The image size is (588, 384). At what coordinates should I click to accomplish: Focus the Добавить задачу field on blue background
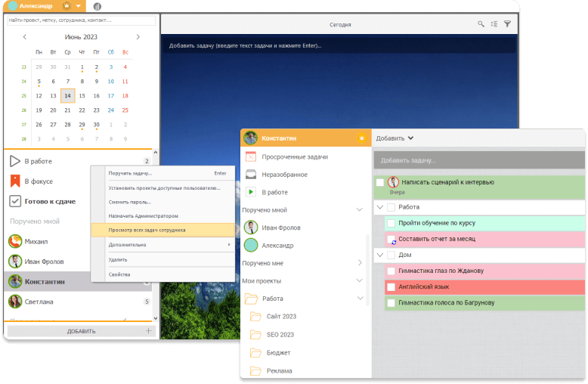[339, 46]
